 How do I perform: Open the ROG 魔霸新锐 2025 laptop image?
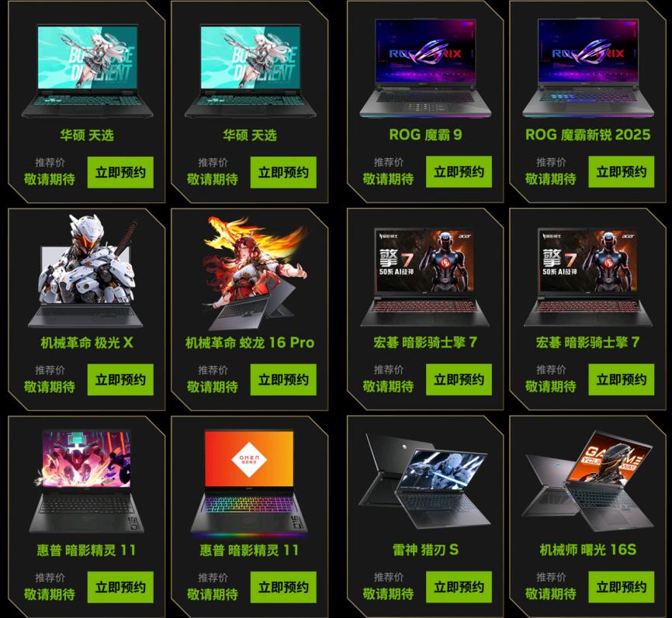point(588,68)
